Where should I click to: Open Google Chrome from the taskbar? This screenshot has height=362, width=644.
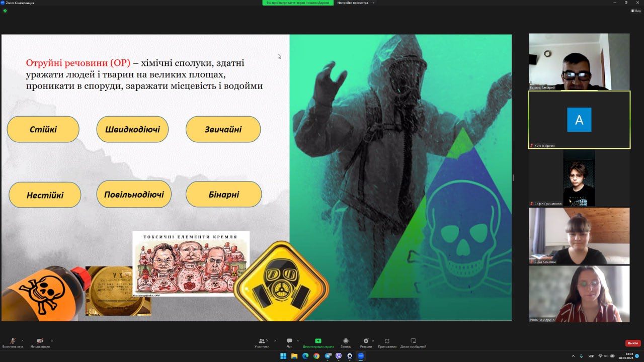tap(316, 356)
